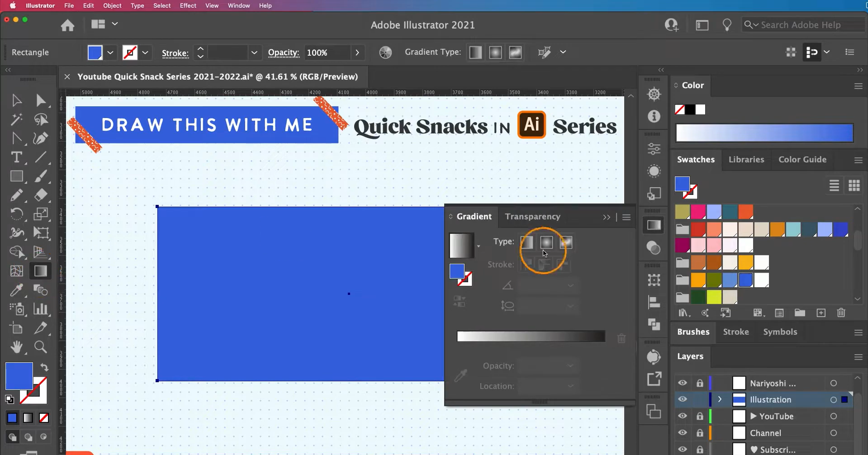Select the Eyedropper tool
The height and width of the screenshot is (455, 868).
pyautogui.click(x=17, y=290)
